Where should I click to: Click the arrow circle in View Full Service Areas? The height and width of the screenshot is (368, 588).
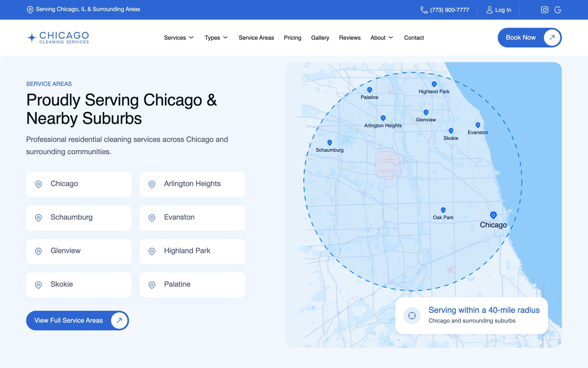(119, 320)
